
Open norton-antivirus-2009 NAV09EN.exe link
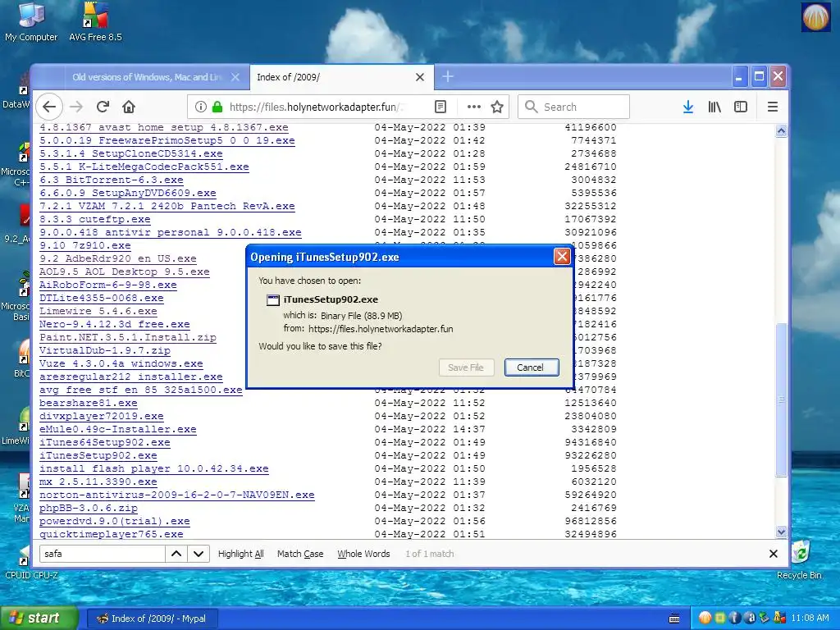[x=177, y=495]
